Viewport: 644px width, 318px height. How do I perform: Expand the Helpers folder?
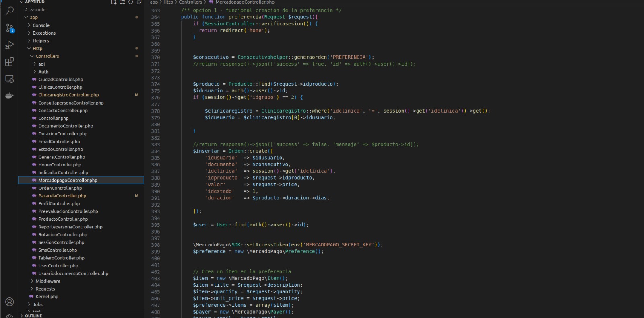coord(41,41)
